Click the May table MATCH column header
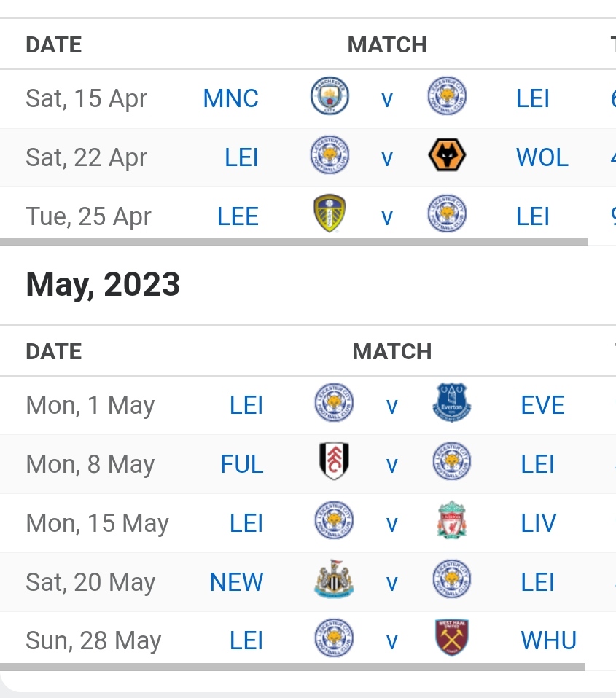 (x=391, y=352)
